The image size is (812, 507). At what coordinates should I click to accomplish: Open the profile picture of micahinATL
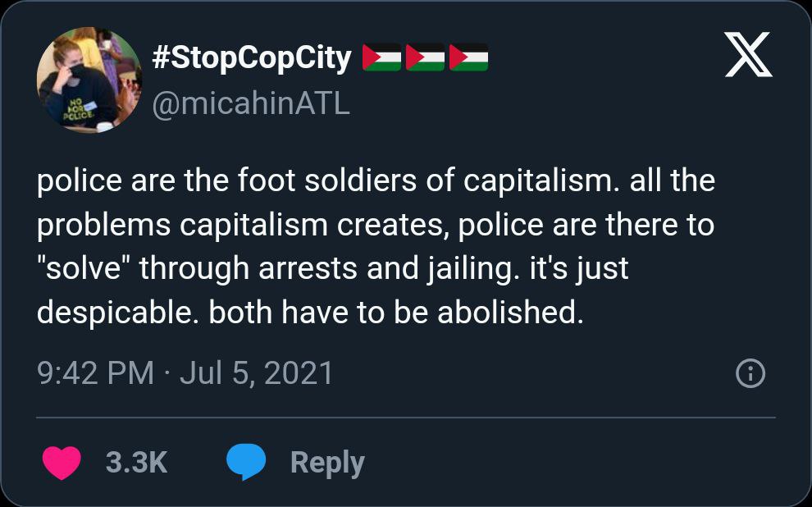click(x=89, y=80)
